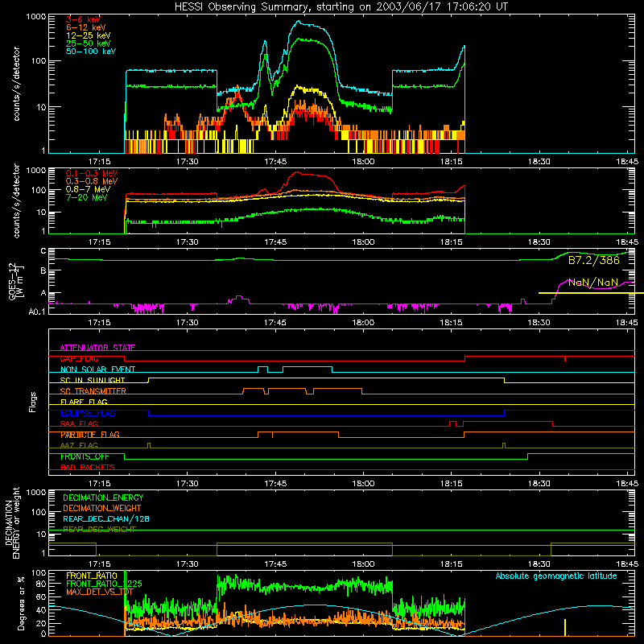
Task: Select the GAP_FLAG label
Action: point(79,358)
